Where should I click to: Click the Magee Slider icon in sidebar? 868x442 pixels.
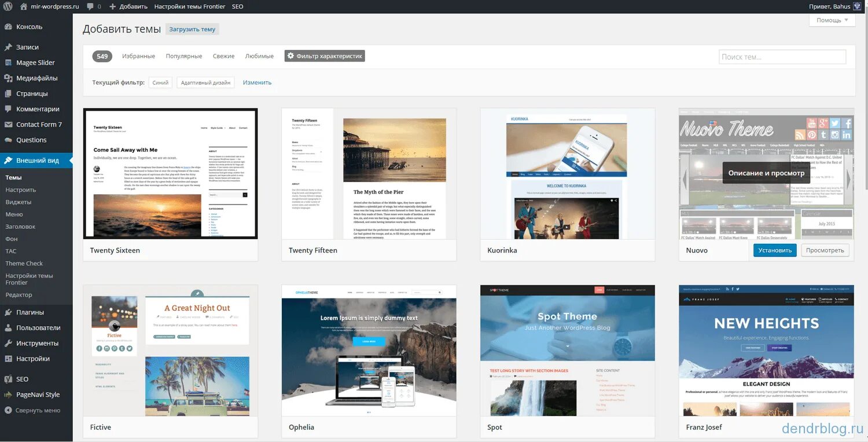(8, 63)
